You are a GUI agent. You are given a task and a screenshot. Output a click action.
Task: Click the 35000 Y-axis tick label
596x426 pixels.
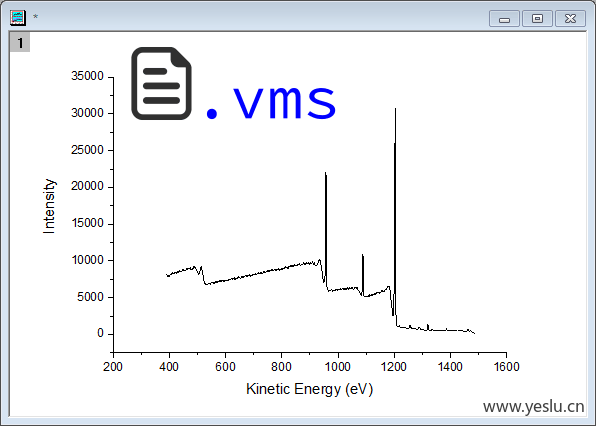point(87,76)
